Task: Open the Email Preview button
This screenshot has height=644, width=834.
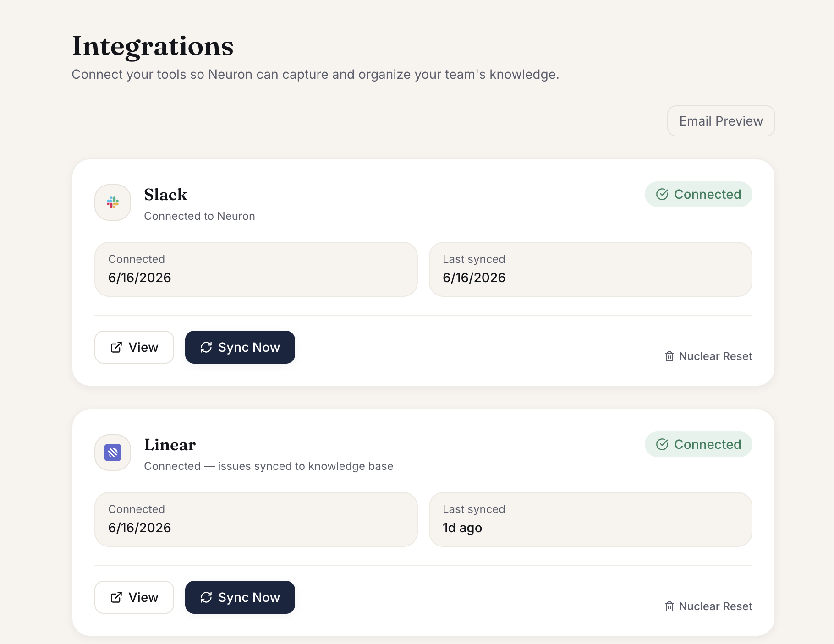Action: point(721,121)
